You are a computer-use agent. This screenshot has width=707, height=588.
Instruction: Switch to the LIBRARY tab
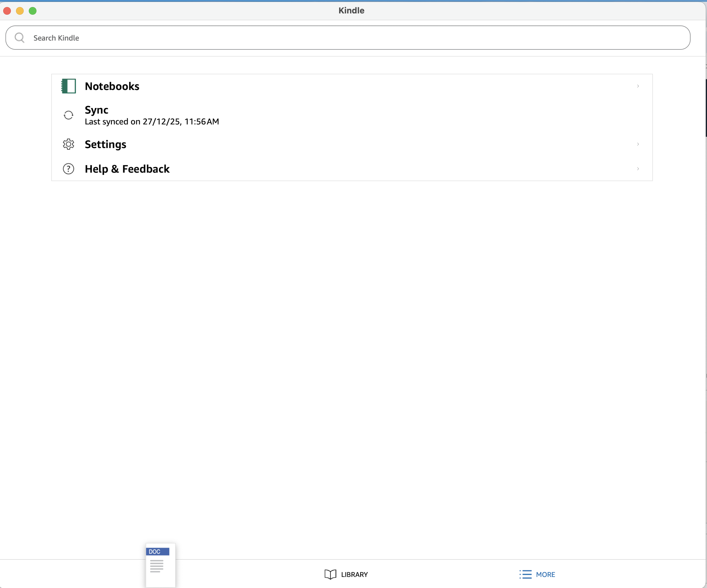click(354, 574)
